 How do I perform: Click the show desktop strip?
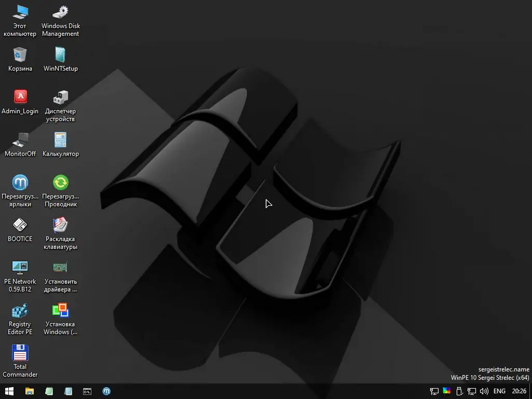[530, 391]
